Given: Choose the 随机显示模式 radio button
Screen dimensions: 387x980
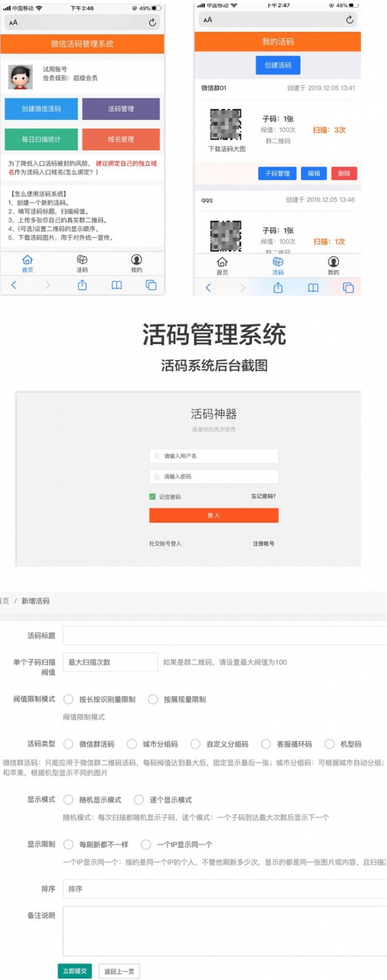Looking at the screenshot, I should click(x=69, y=800).
